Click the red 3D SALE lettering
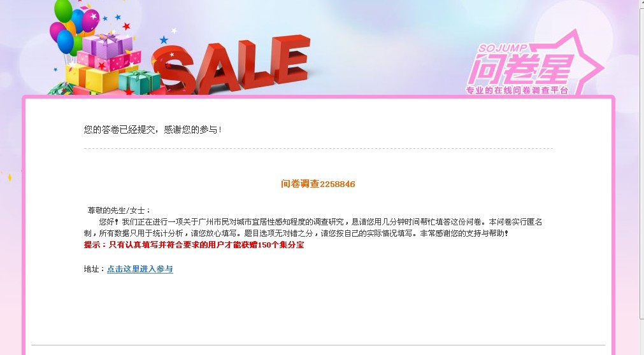This screenshot has height=355, width=644. coord(232,66)
